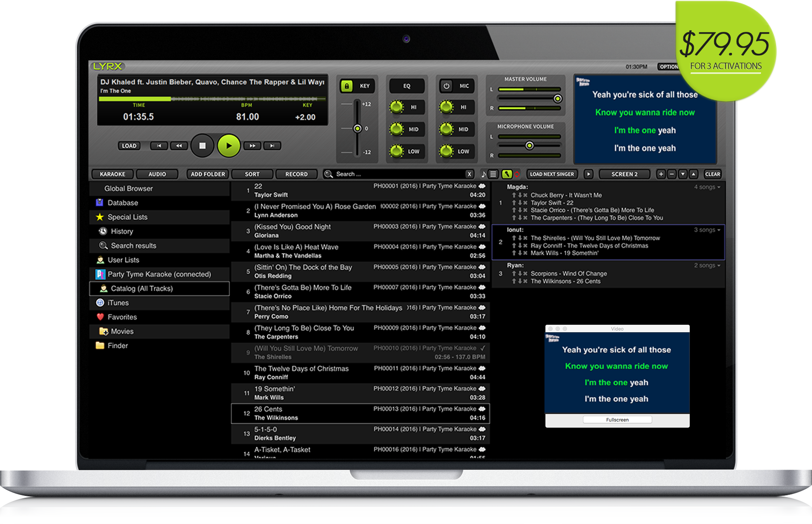Open the list view icon beside the note
The width and height of the screenshot is (812, 524).
[x=493, y=174]
